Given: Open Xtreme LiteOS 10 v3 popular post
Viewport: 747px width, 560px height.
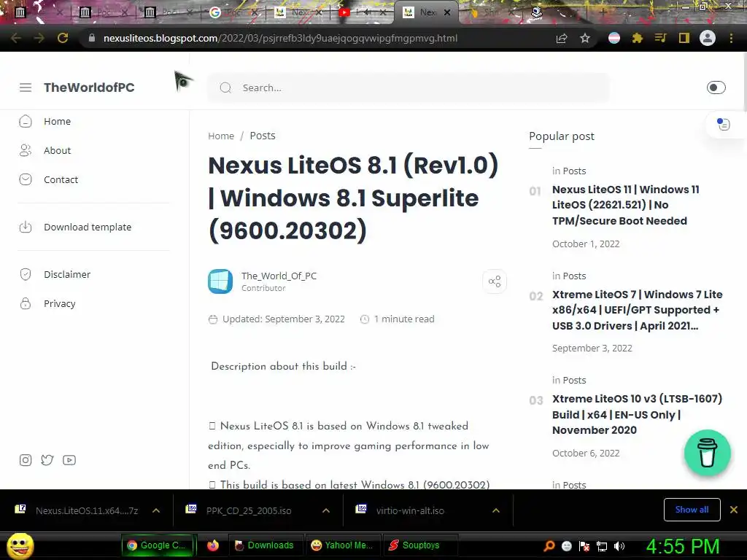Looking at the screenshot, I should click(637, 414).
